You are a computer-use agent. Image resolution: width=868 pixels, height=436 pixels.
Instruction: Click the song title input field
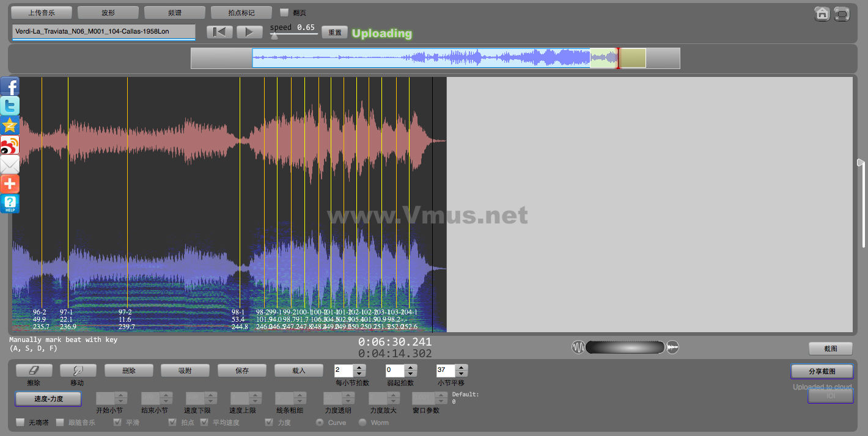point(104,32)
